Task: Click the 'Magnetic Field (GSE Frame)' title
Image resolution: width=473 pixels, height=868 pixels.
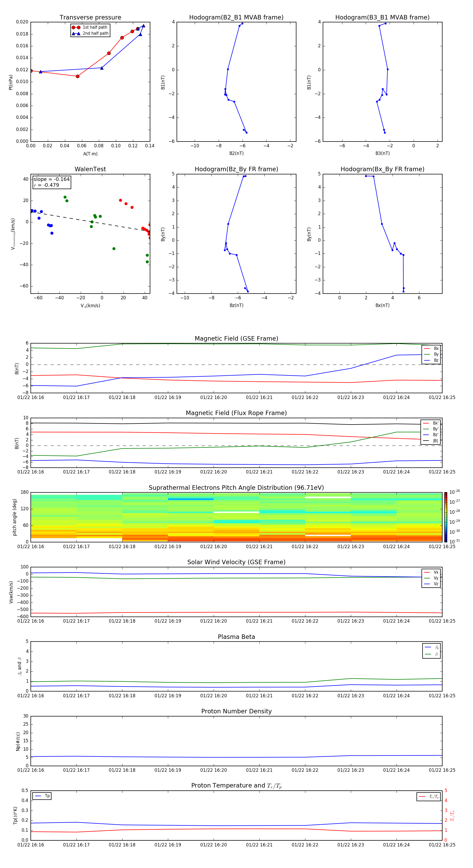Action: [x=236, y=339]
